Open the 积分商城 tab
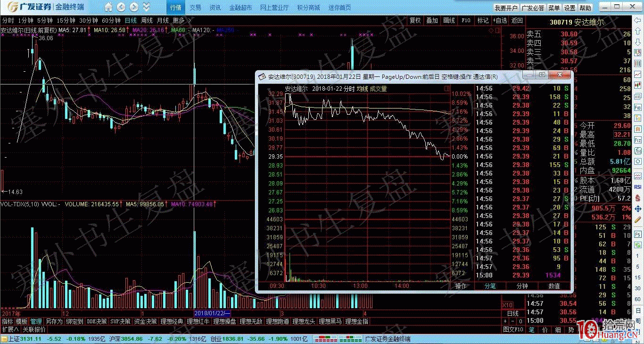Image resolution: width=644 pixels, height=344 pixels. [308, 8]
